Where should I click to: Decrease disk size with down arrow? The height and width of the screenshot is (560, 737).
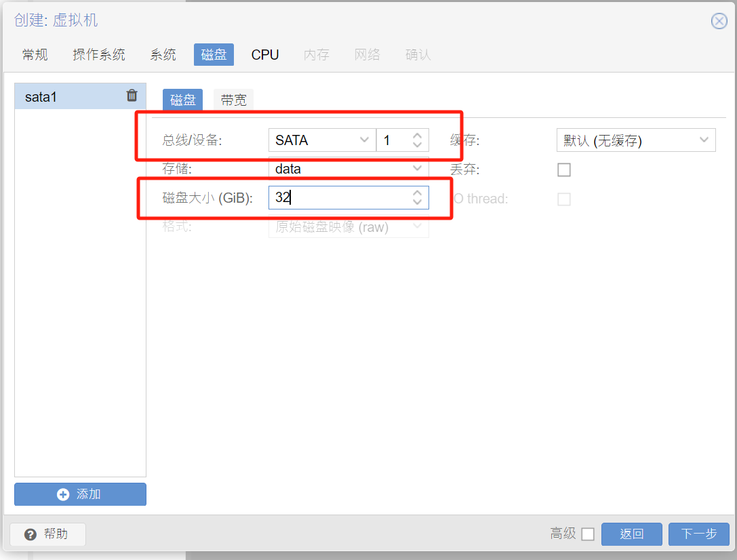[x=417, y=202]
